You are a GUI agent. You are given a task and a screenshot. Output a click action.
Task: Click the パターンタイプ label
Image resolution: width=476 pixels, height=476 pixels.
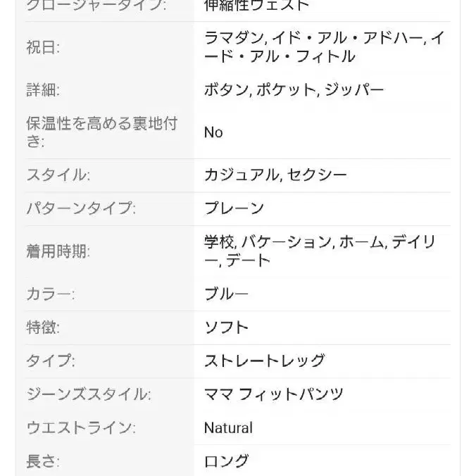click(81, 208)
